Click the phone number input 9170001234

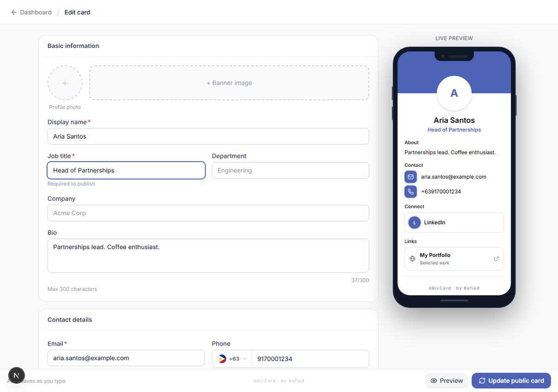[x=310, y=359]
